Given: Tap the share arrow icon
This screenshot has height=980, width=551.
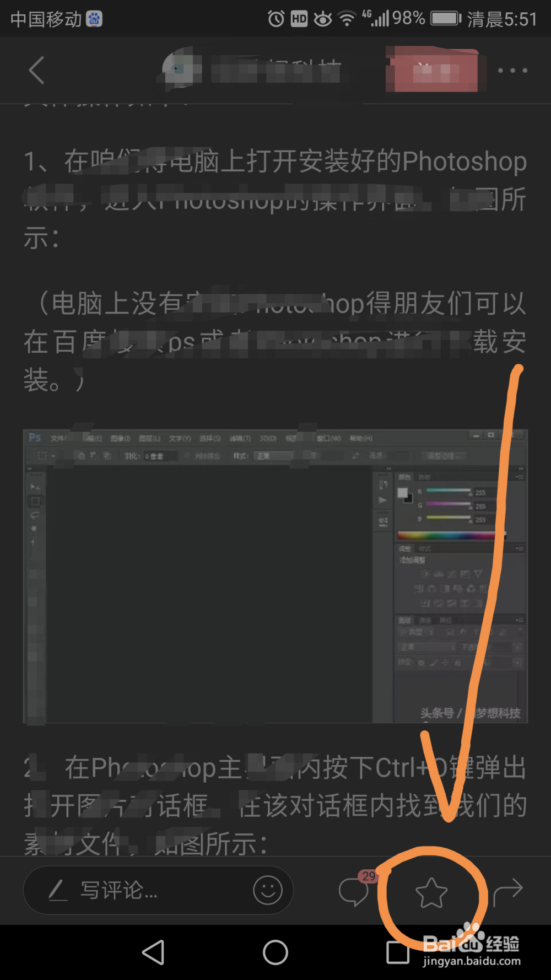Looking at the screenshot, I should [507, 892].
